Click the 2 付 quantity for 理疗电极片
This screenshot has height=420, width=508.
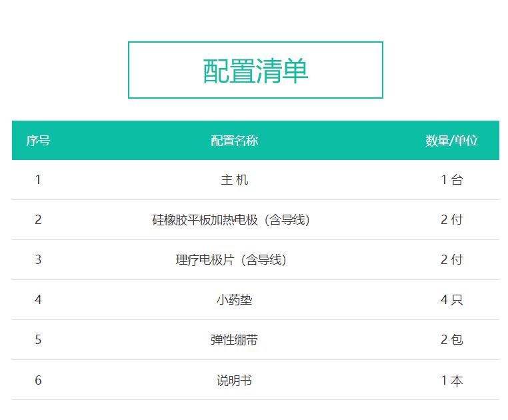[x=451, y=260]
